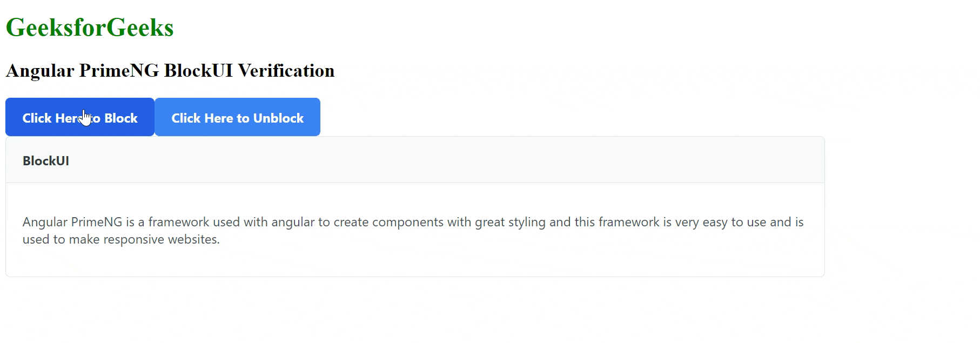The height and width of the screenshot is (343, 980).
Task: Click the green GeeksforGeeks heading
Action: [x=90, y=28]
